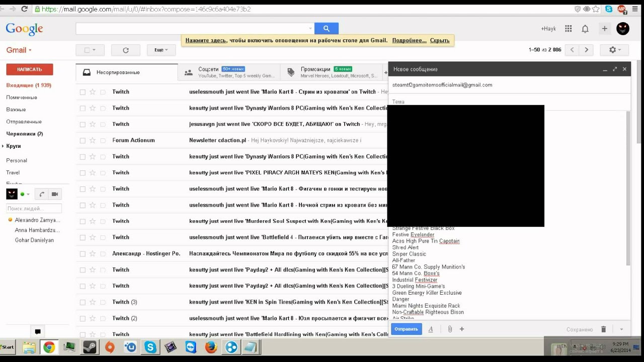This screenshot has width=644, height=362.
Task: Discard draft with the trash icon
Action: (x=604, y=329)
